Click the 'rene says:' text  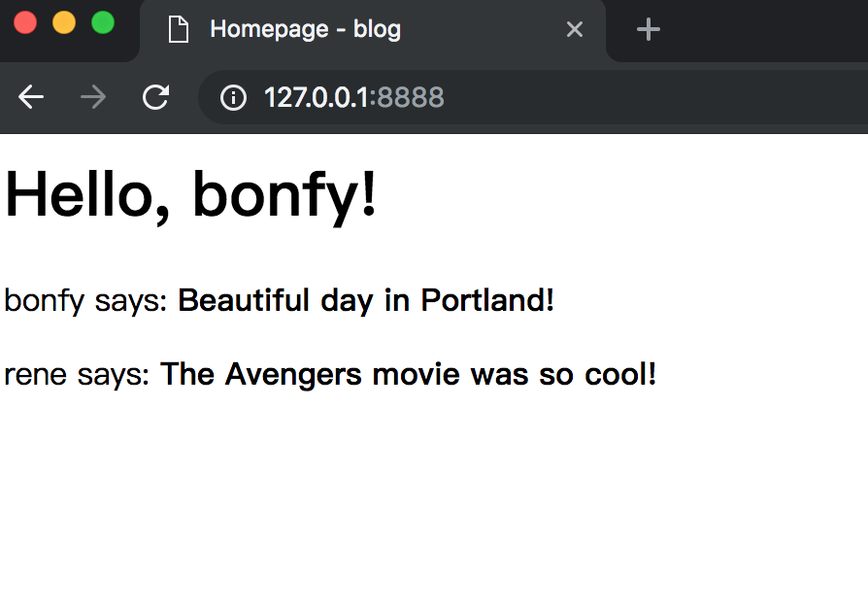pos(77,374)
